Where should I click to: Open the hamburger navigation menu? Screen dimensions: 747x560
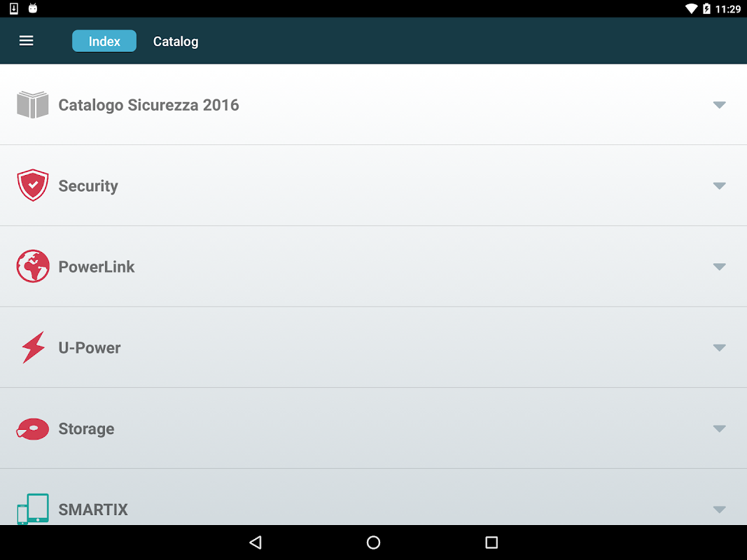[x=26, y=41]
